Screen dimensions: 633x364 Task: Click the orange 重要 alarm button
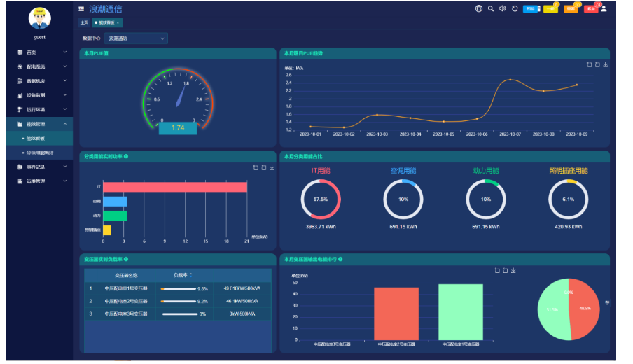pyautogui.click(x=571, y=9)
